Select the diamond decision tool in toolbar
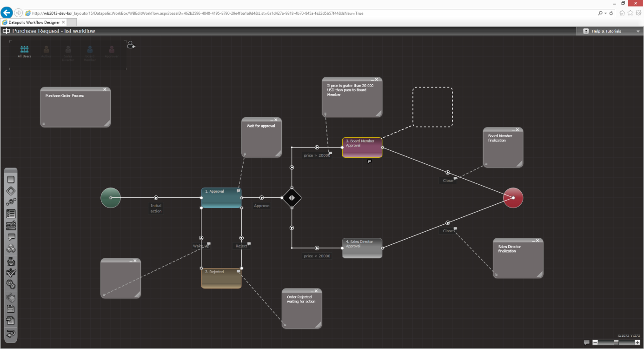 pos(11,191)
